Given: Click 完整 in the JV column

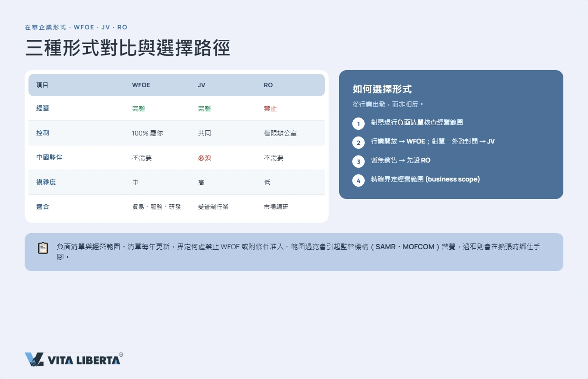Looking at the screenshot, I should pyautogui.click(x=204, y=108).
